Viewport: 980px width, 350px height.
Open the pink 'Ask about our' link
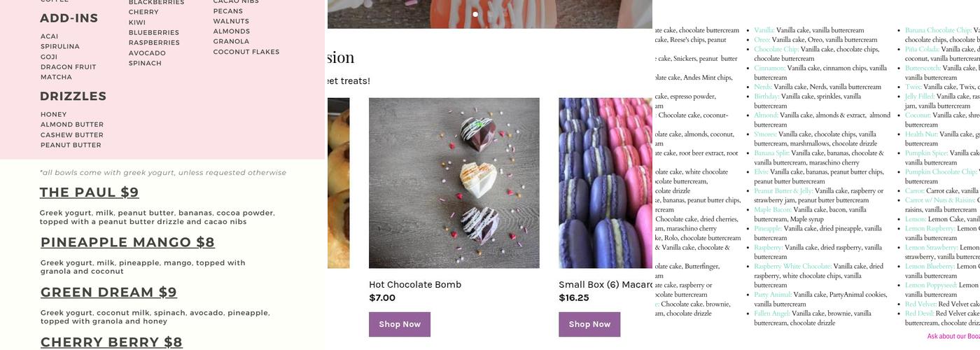point(953,337)
